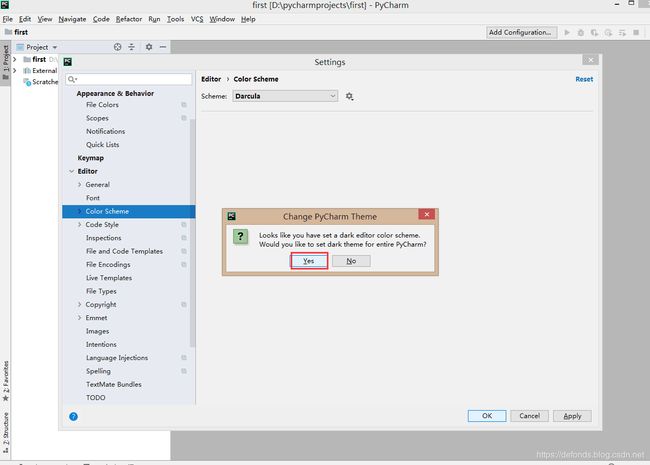650x465 pixels.
Task: Click Add Configuration button
Action: tap(521, 32)
